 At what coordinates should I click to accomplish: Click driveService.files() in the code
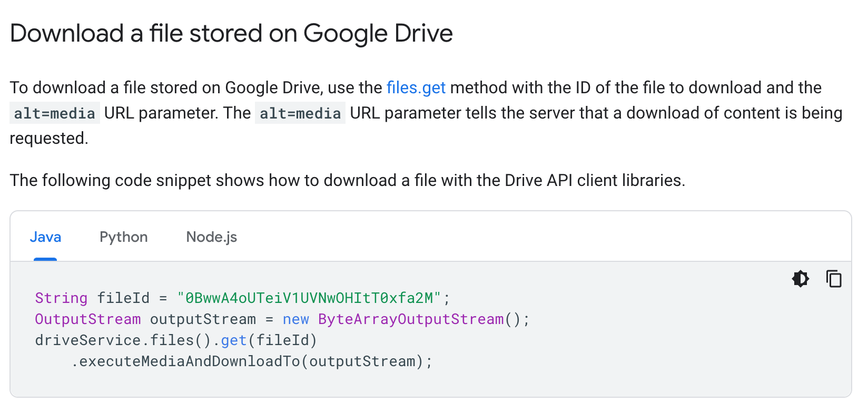point(123,340)
